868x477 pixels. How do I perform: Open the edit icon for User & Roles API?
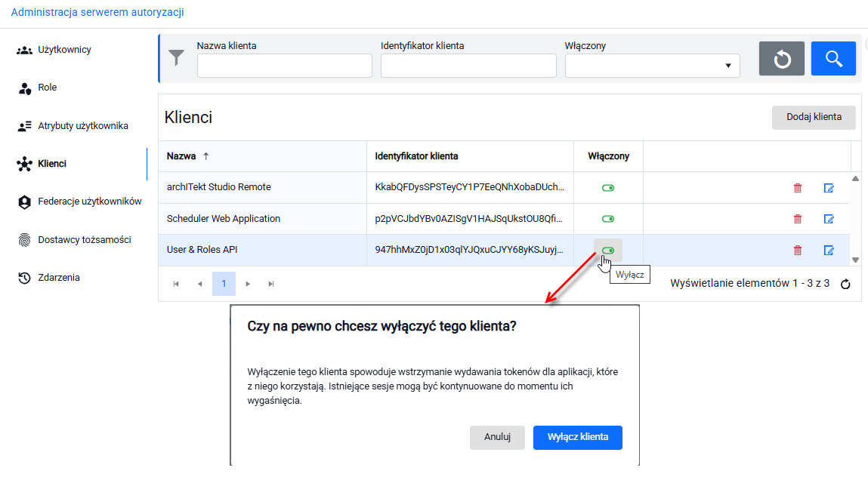829,250
